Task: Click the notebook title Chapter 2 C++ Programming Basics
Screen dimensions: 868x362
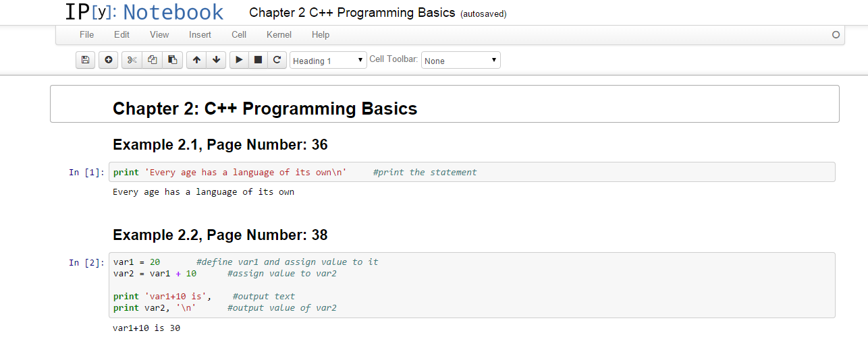Action: tap(352, 13)
